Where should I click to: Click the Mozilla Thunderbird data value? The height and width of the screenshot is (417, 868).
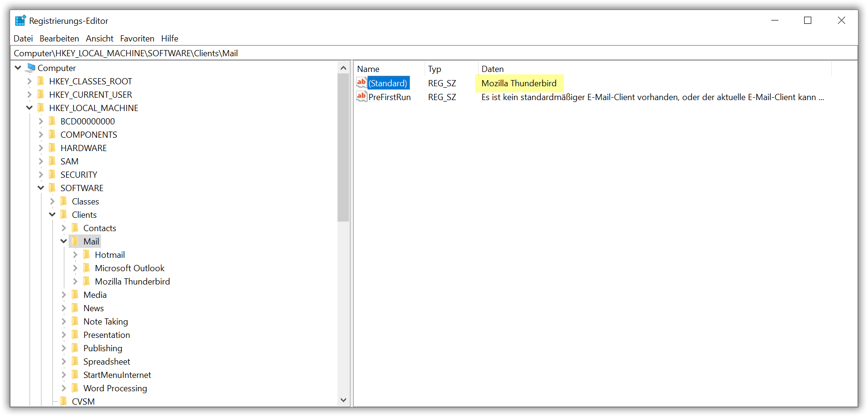point(519,83)
